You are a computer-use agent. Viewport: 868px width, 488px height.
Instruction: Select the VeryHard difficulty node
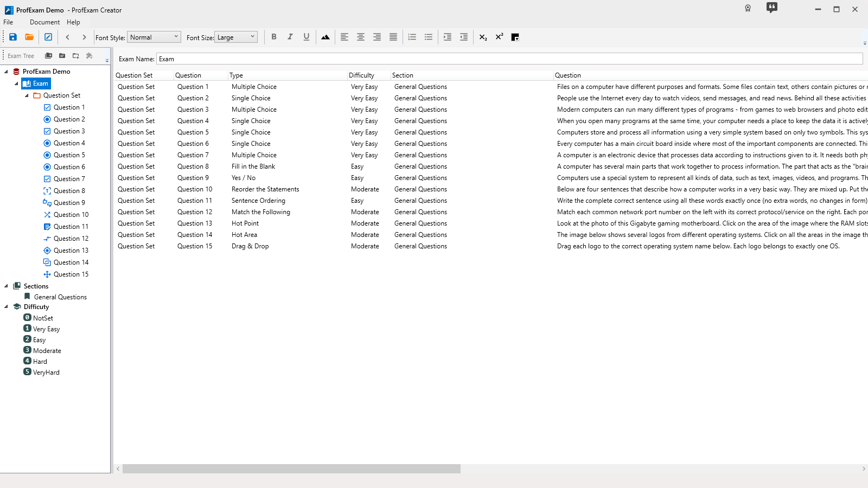46,373
